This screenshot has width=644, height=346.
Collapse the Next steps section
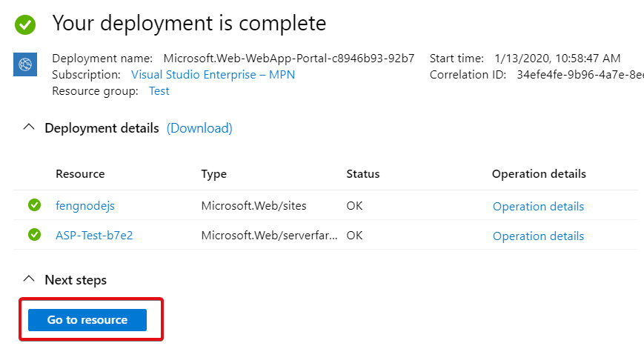coord(29,279)
